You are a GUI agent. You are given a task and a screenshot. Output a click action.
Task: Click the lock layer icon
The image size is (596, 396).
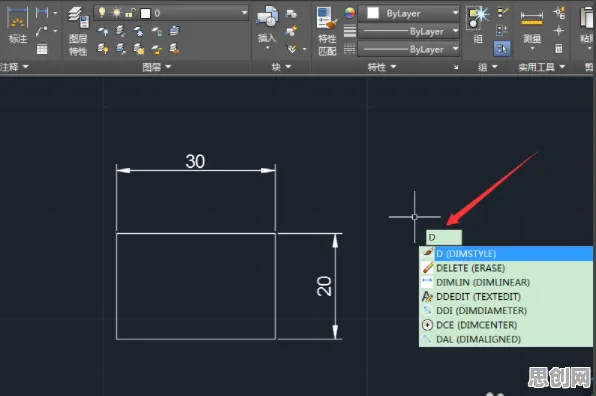pyautogui.click(x=157, y=31)
